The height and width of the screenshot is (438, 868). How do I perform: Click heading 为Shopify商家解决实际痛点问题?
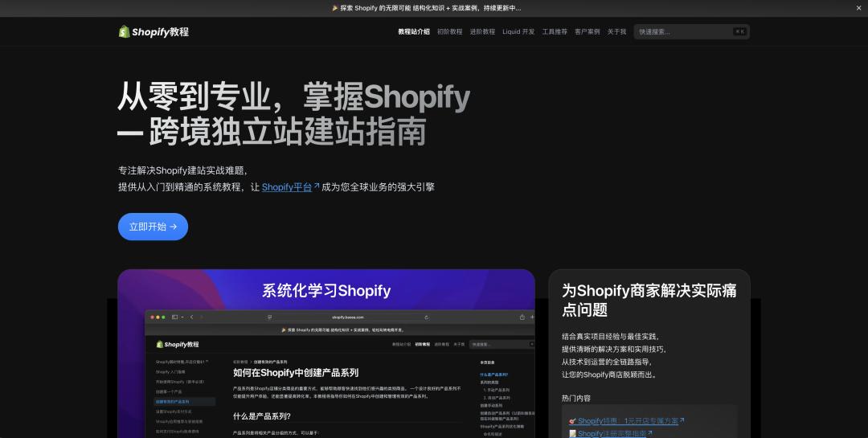(649, 300)
